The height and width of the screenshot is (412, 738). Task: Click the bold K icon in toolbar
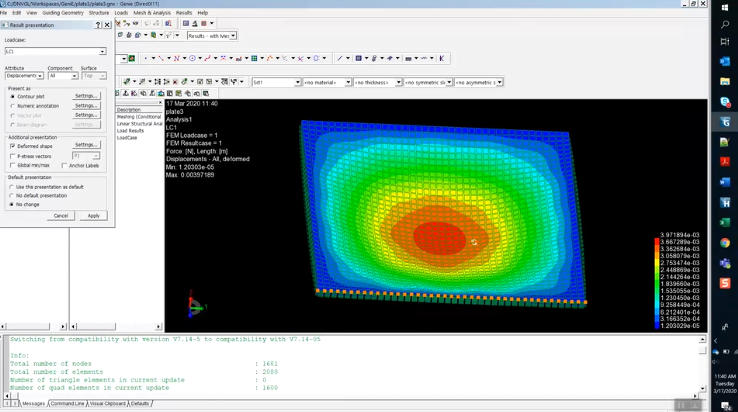[x=441, y=58]
